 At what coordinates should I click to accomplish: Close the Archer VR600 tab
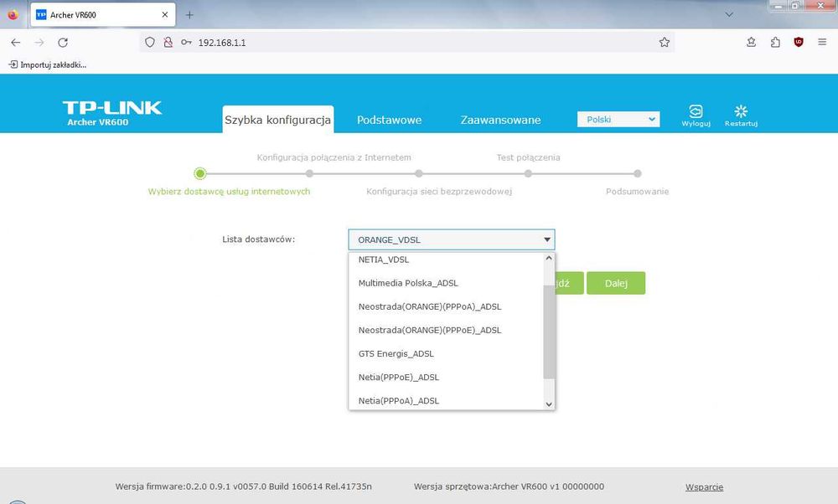[164, 15]
